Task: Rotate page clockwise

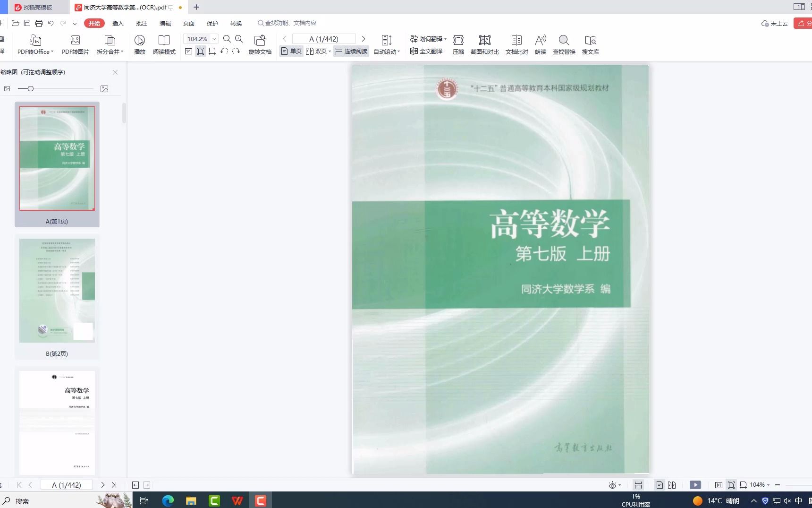Action: coord(236,51)
